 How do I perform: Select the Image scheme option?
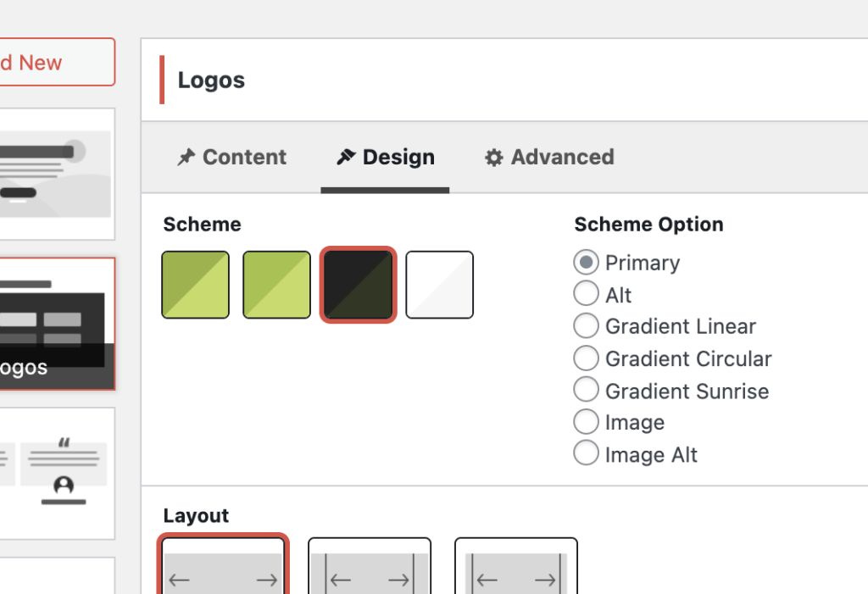586,422
